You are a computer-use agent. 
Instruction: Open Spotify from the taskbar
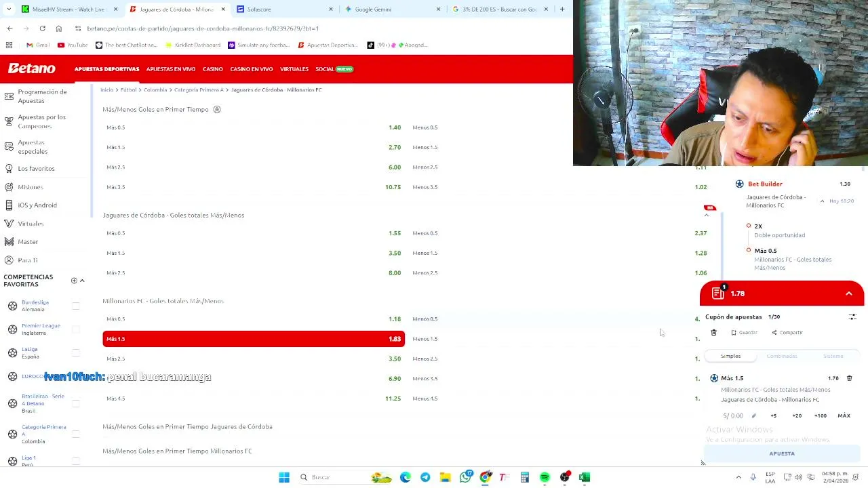click(x=545, y=477)
